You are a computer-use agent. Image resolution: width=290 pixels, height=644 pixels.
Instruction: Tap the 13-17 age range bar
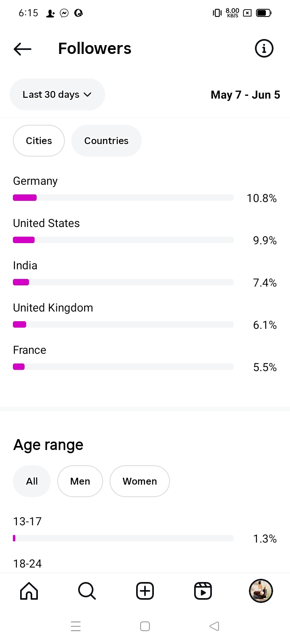123,538
